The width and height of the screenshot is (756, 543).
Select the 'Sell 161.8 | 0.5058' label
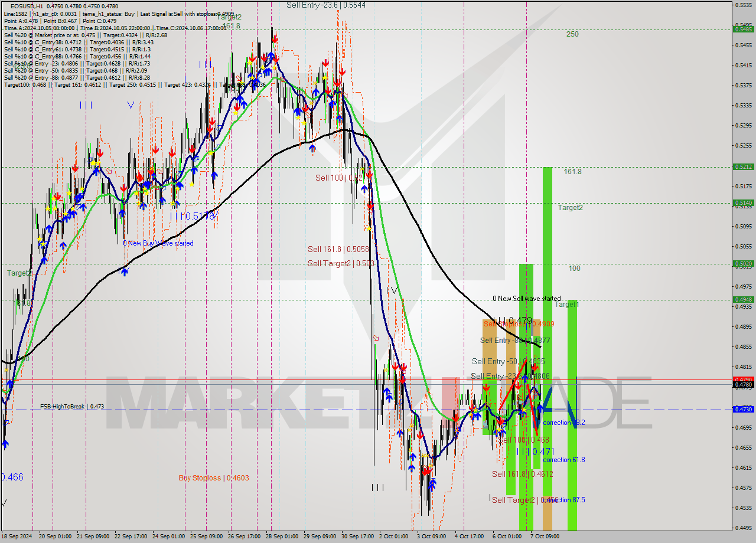338,249
